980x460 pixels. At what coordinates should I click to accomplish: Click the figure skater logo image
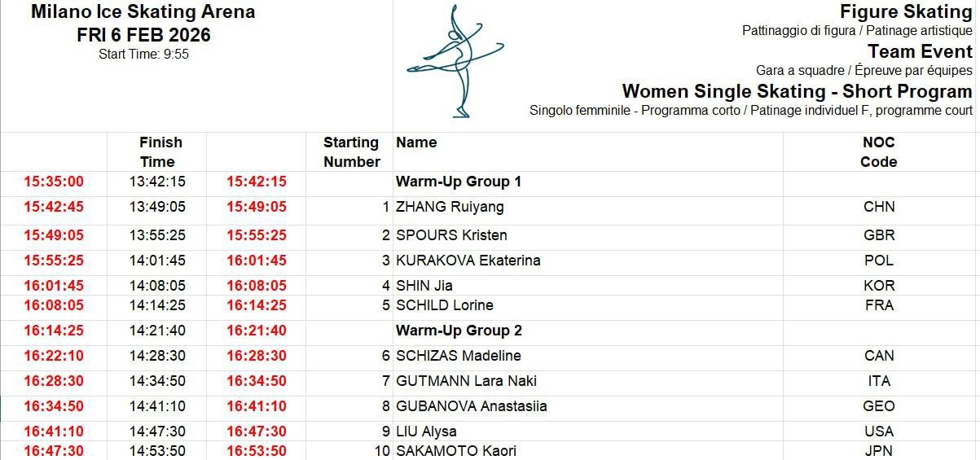pyautogui.click(x=455, y=62)
